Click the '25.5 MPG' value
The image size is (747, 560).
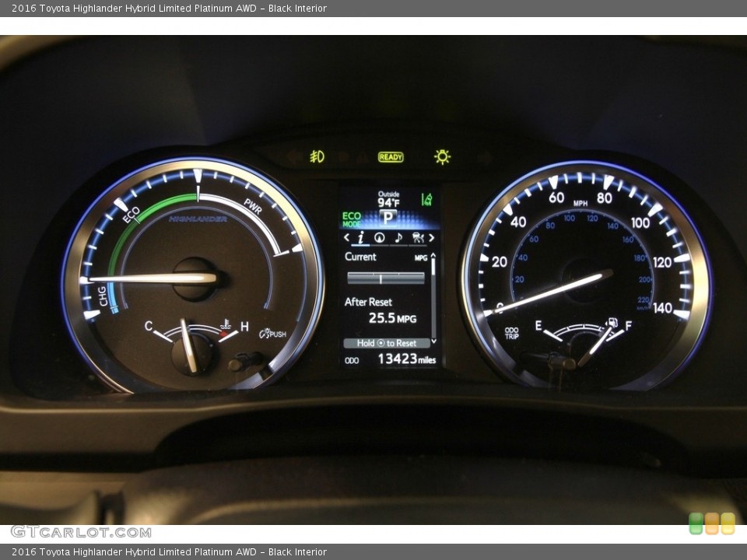(392, 318)
